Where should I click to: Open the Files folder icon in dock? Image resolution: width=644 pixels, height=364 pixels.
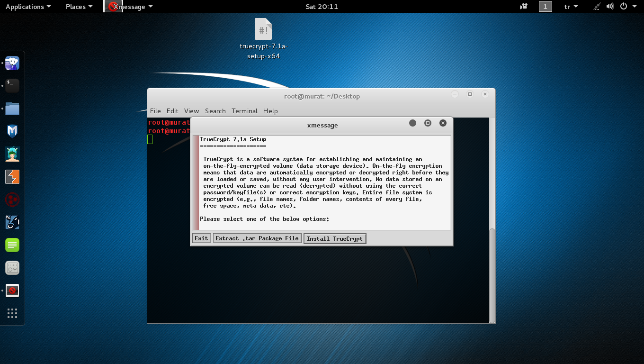[12, 109]
